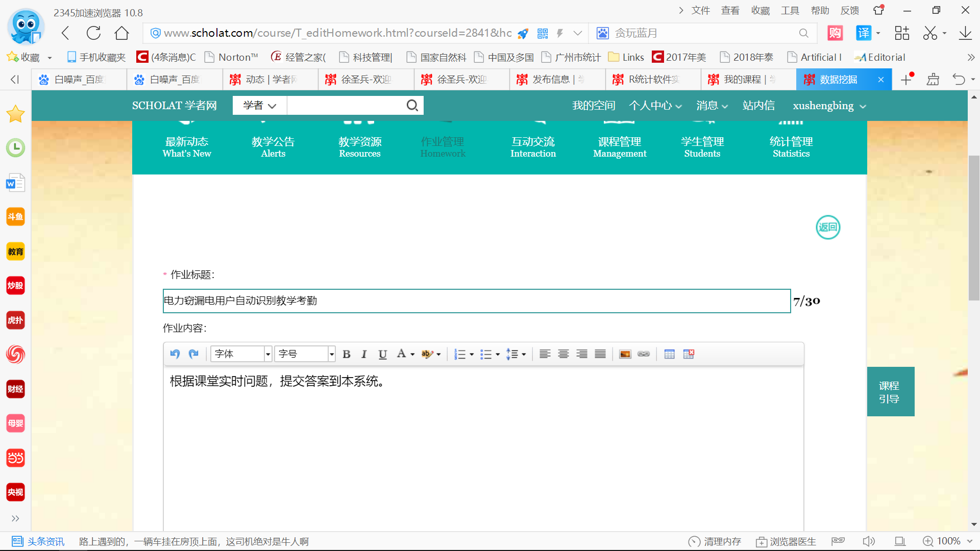This screenshot has width=980, height=551.
Task: Open the 字体 font family dropdown
Action: (267, 354)
